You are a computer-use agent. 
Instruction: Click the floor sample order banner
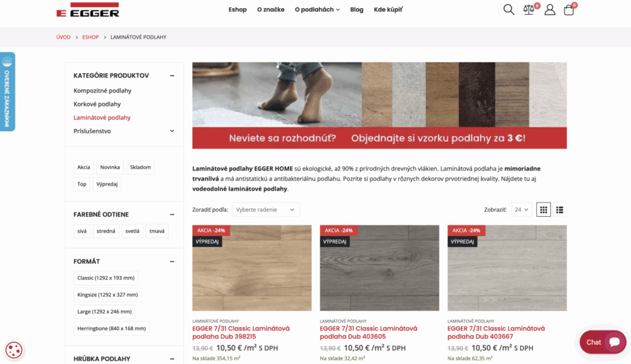[x=380, y=105]
